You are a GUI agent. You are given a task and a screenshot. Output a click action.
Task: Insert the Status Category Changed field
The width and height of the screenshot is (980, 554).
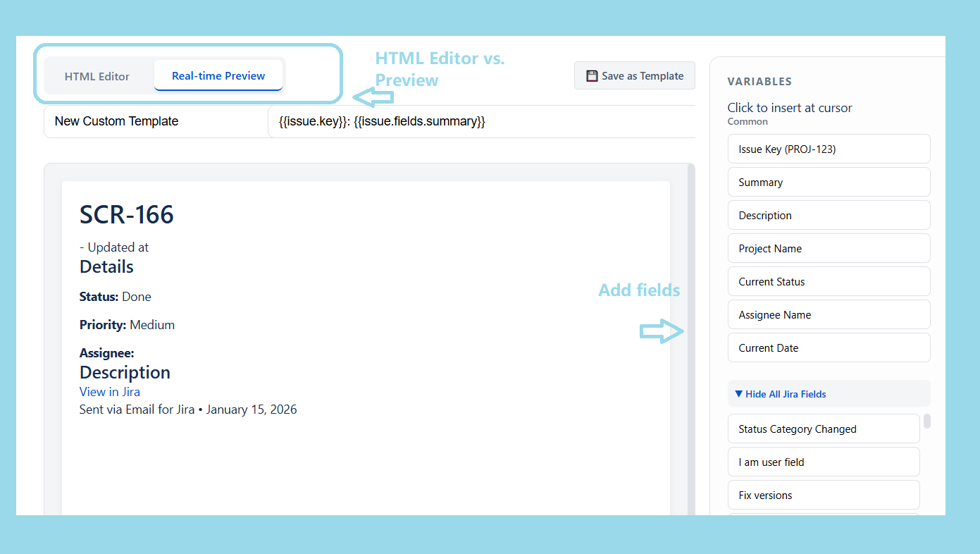tap(824, 429)
